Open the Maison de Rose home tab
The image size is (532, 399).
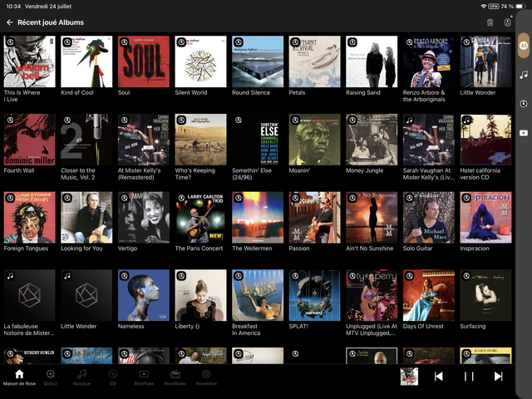click(x=19, y=377)
